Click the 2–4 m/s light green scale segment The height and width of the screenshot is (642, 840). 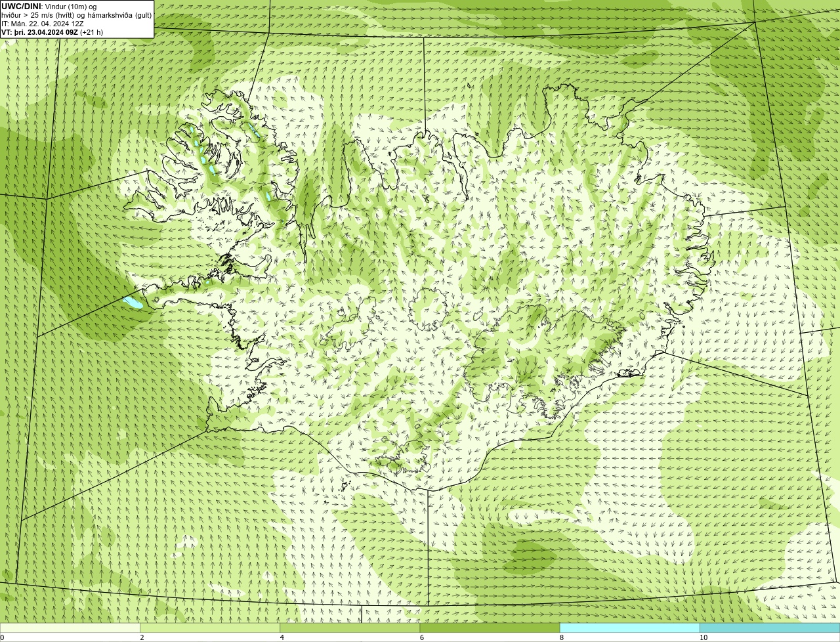coord(210,628)
